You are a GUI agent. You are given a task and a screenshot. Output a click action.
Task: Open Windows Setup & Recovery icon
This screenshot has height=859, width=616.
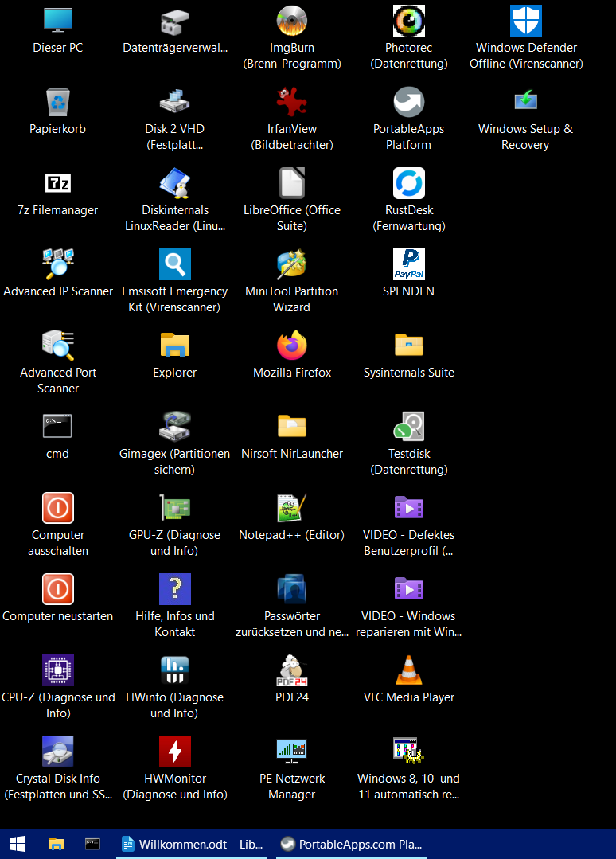point(526,101)
